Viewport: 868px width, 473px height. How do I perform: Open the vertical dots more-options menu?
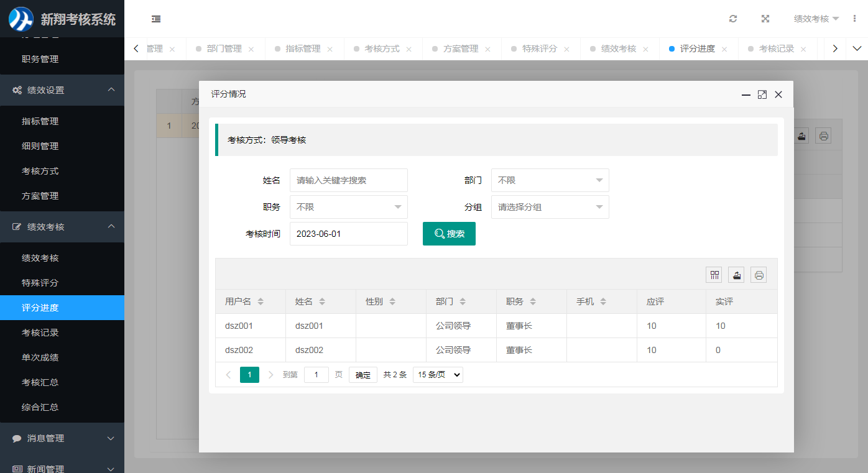coord(854,19)
